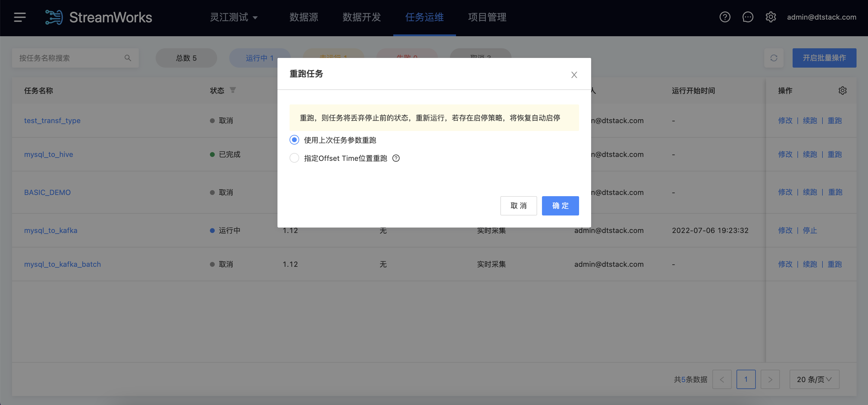Viewport: 868px width, 405px height.
Task: Expand the 灵江测试 project dropdown
Action: (x=234, y=17)
